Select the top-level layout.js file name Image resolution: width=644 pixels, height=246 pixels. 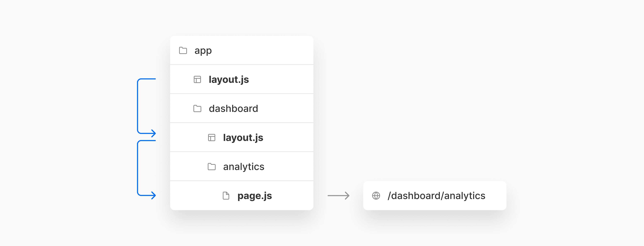pyautogui.click(x=229, y=80)
